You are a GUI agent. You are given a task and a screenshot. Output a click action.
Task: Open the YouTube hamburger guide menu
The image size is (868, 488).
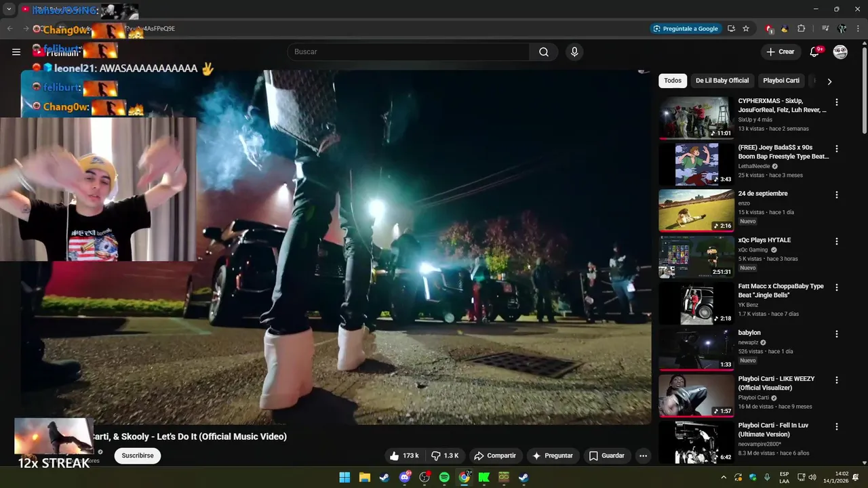coord(16,52)
